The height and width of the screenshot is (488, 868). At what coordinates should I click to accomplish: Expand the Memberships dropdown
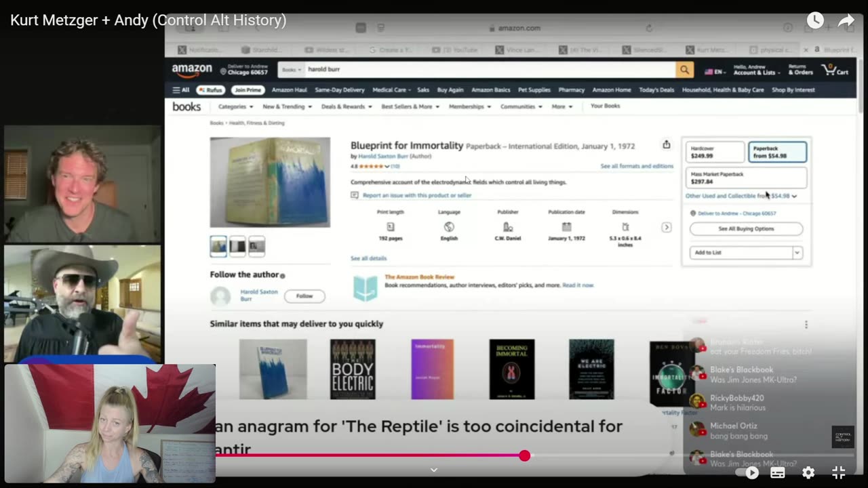point(469,106)
